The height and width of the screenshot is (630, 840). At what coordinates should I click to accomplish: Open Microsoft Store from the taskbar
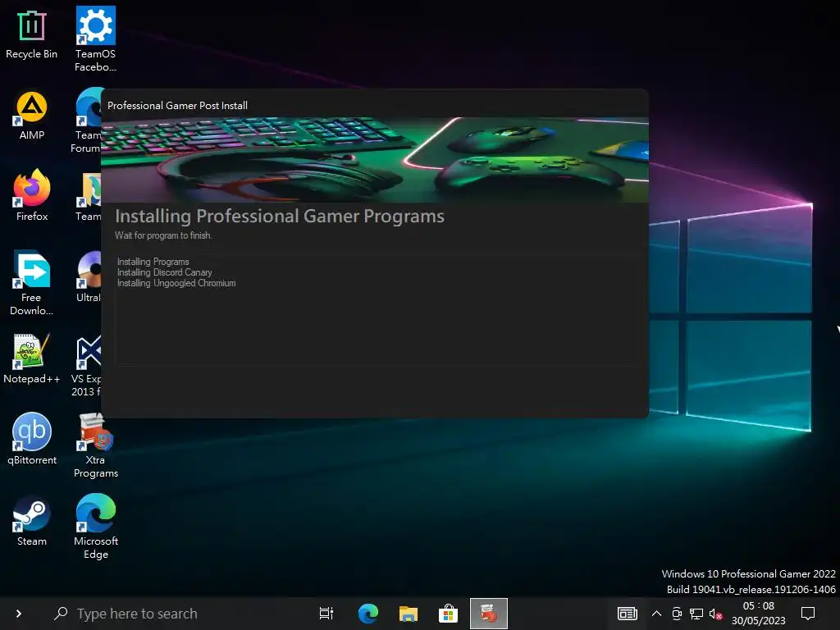[x=448, y=614]
